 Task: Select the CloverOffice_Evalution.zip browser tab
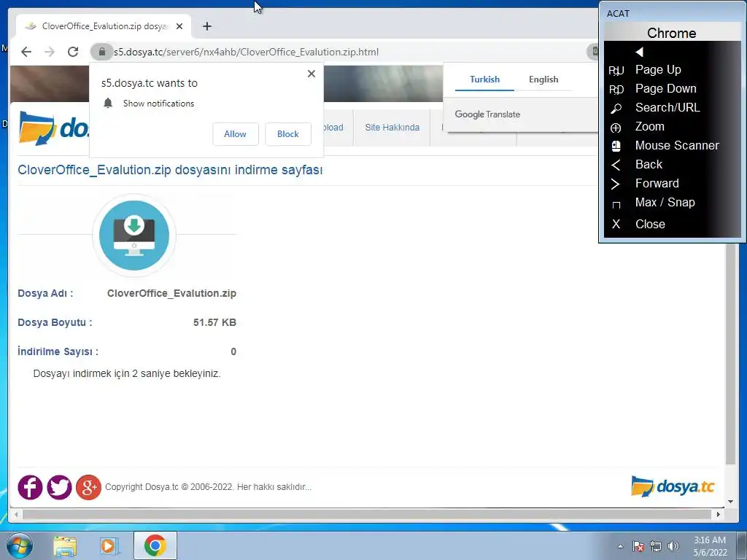point(104,26)
